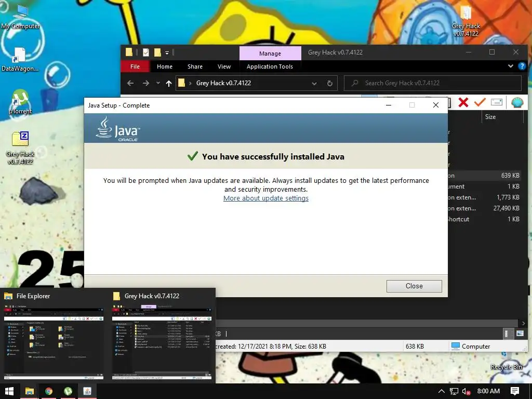
Task: Click the muted volume tray icon
Action: click(x=467, y=391)
